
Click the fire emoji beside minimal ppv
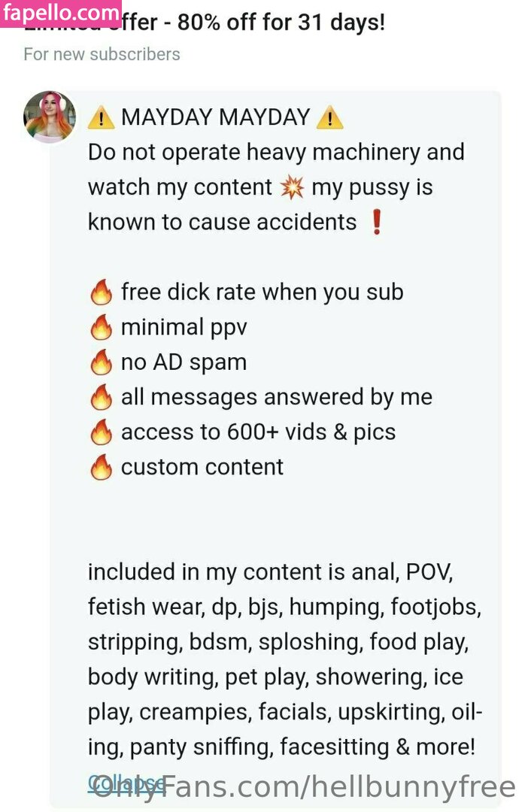[101, 327]
